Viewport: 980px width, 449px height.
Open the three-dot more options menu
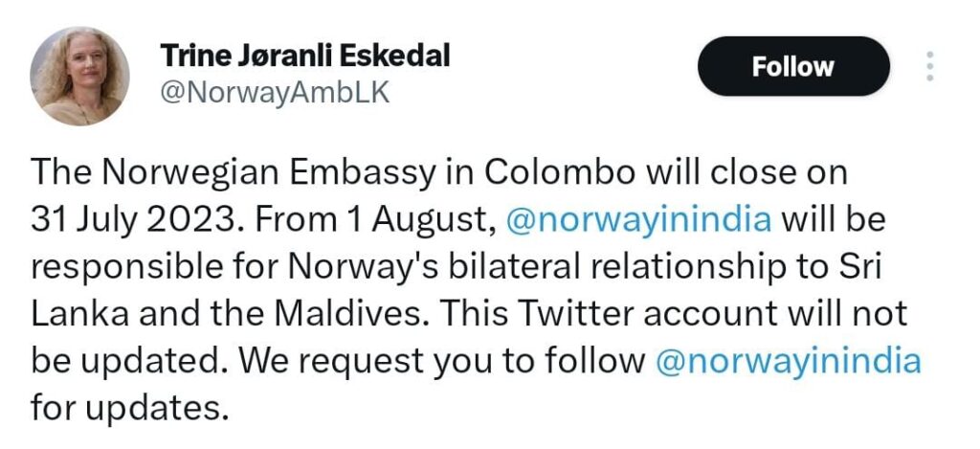(x=928, y=66)
